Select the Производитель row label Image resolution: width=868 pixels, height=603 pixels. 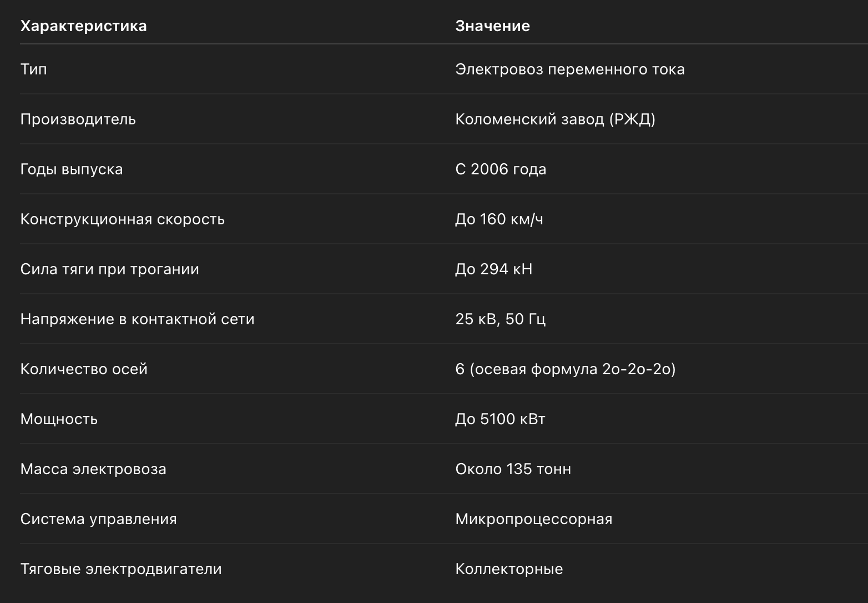(x=78, y=119)
